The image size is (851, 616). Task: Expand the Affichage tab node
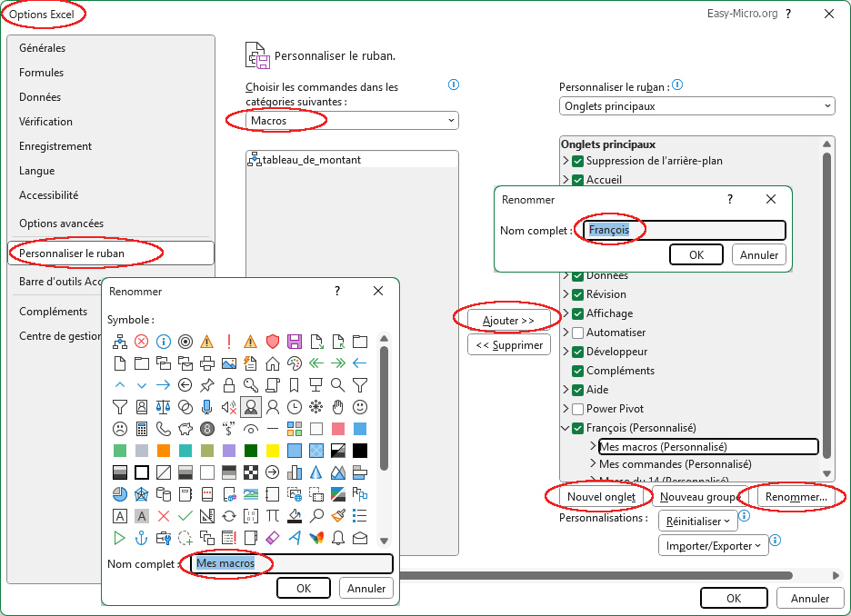566,313
